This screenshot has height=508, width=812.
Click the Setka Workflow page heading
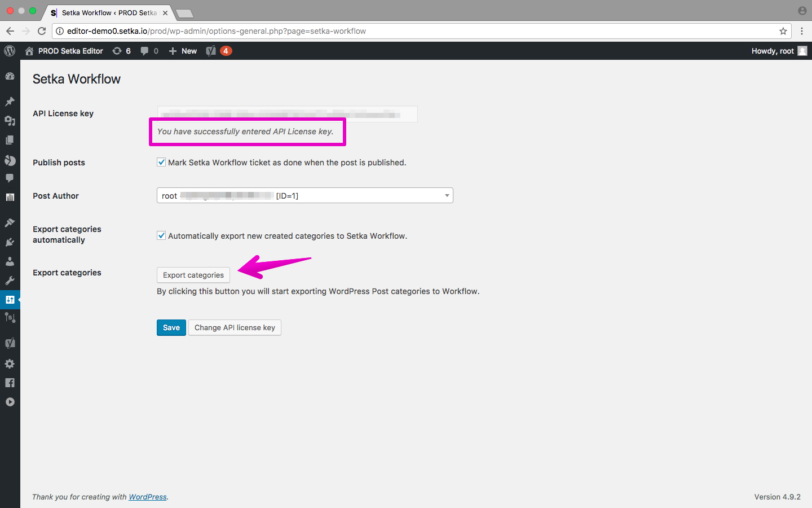click(77, 79)
